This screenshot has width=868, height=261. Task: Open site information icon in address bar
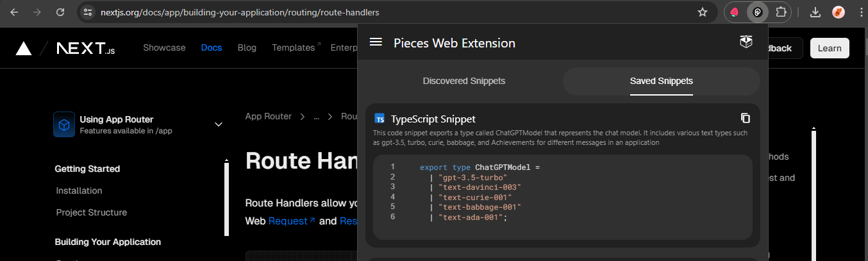tap(88, 12)
